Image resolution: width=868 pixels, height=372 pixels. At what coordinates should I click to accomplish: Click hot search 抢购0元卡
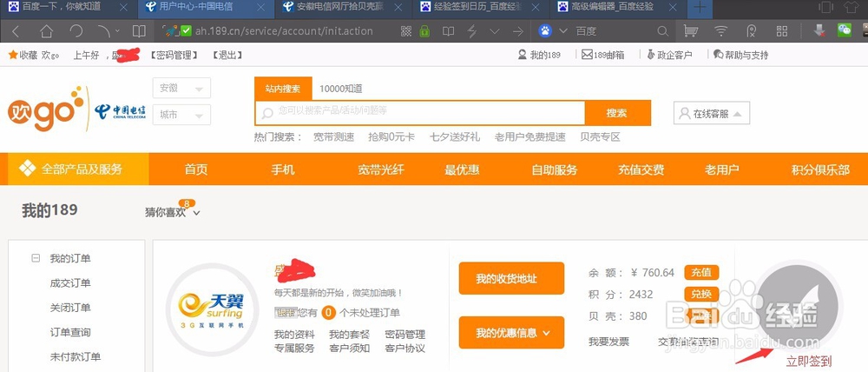tap(391, 137)
